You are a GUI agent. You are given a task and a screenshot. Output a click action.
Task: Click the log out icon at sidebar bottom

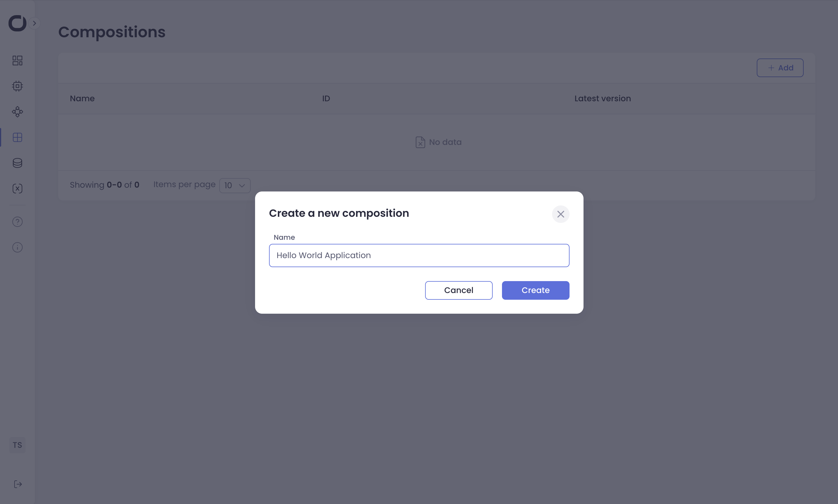pyautogui.click(x=17, y=484)
